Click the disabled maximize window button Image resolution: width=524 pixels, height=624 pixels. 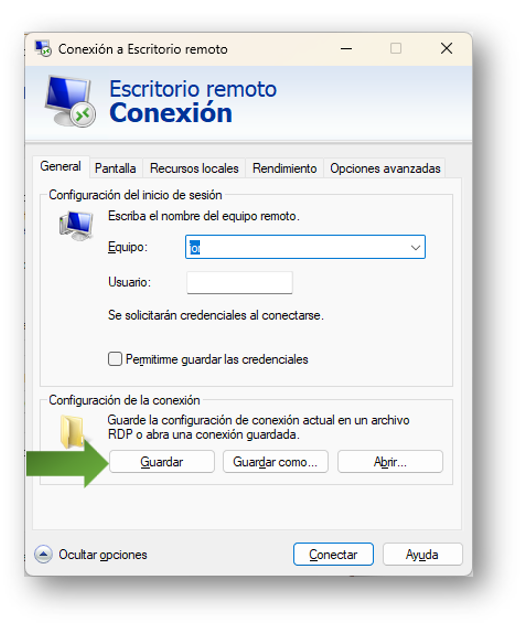(x=395, y=49)
